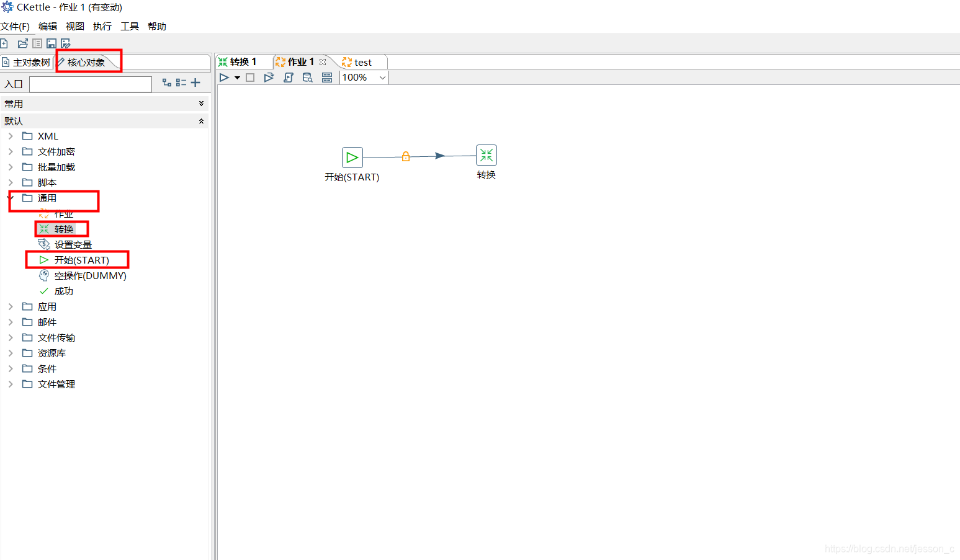
Task: Click the replay job icon
Action: pos(269,78)
